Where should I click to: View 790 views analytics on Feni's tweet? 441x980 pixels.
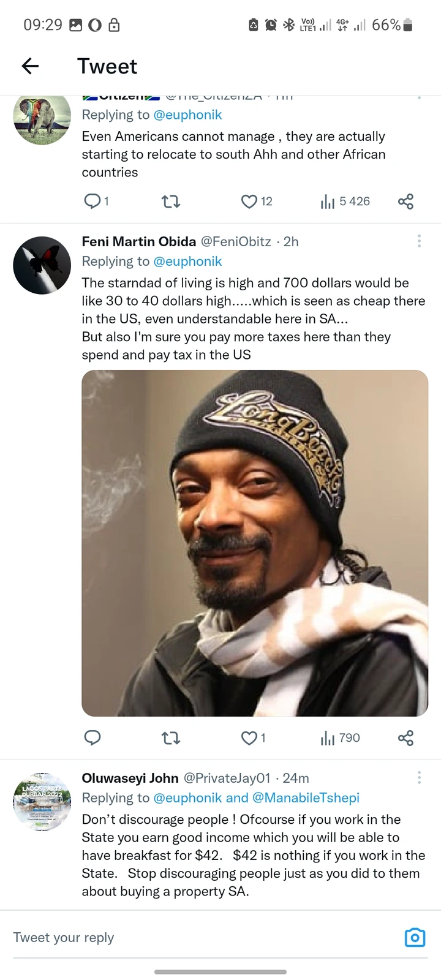(x=341, y=737)
